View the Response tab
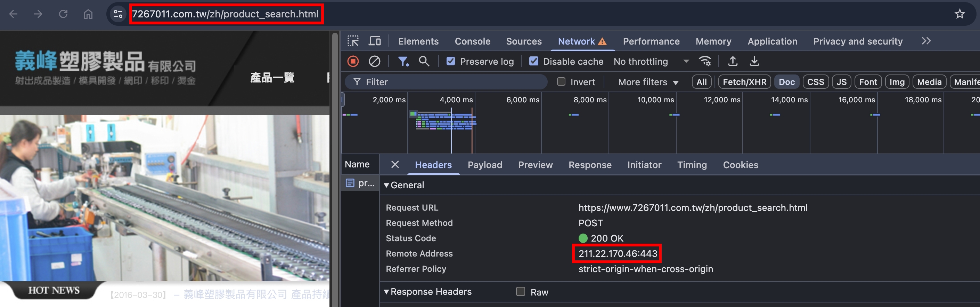 tap(590, 165)
